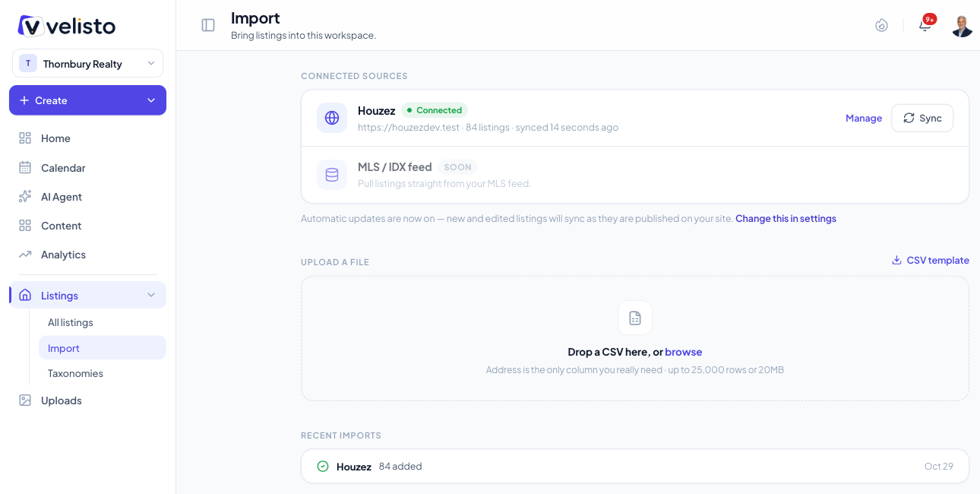This screenshot has height=494, width=980.
Task: Toggle the sidebar panel icon
Action: [x=208, y=25]
